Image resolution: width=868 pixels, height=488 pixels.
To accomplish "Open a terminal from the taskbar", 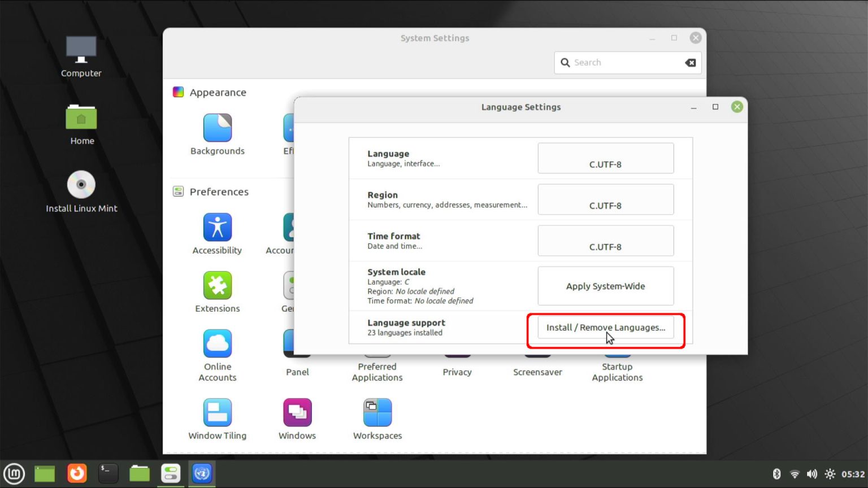I will [x=108, y=473].
